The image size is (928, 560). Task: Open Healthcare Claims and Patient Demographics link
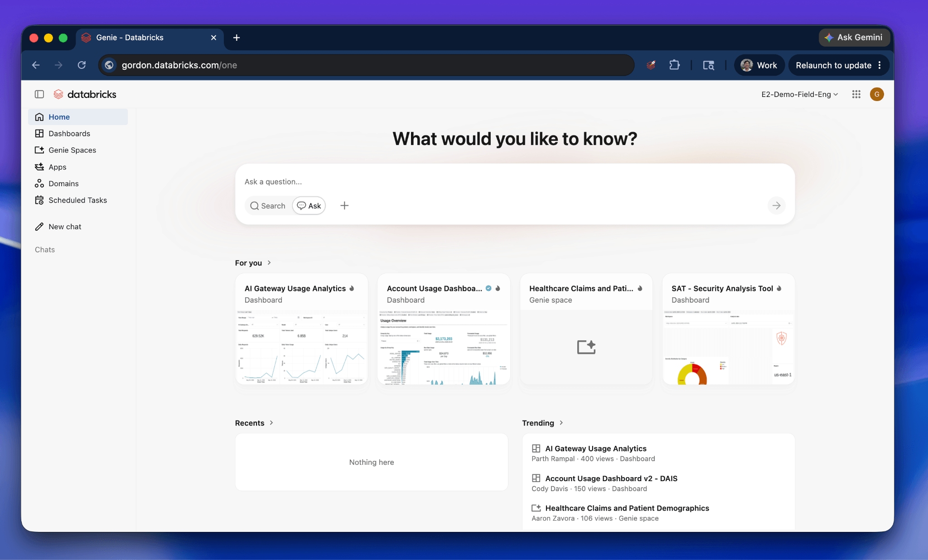coord(627,508)
